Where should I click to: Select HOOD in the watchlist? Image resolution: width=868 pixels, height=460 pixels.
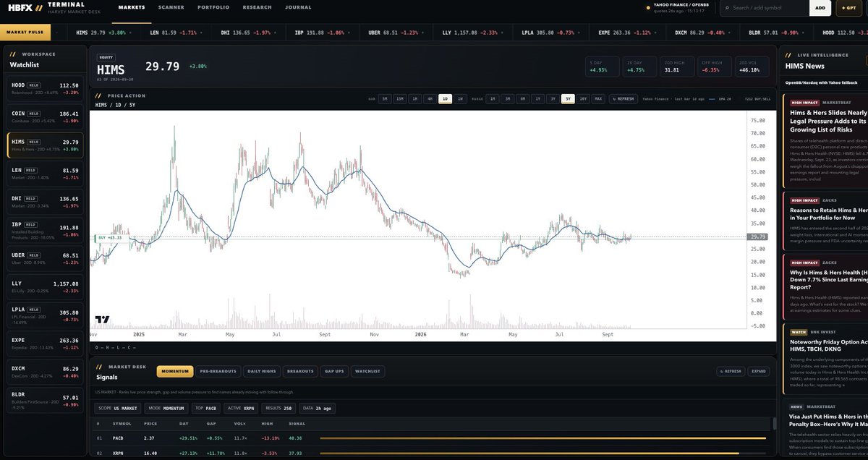tap(45, 88)
